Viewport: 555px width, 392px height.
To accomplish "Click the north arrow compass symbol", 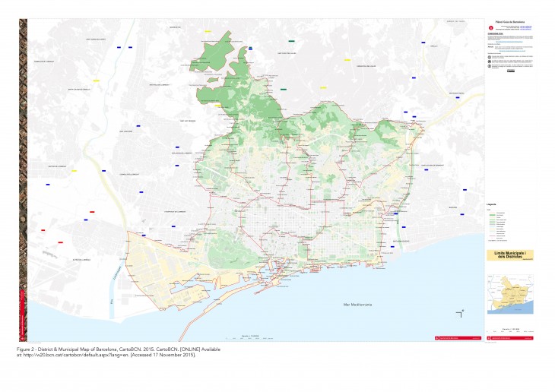I will (461, 313).
